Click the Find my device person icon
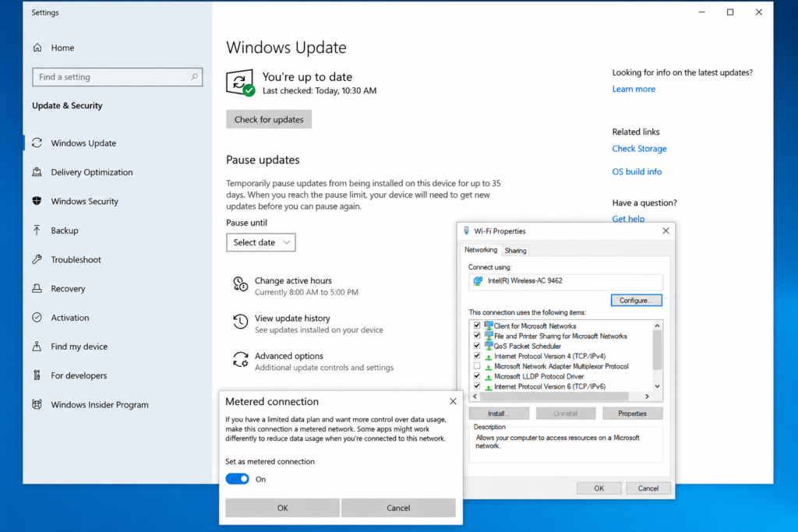The width and height of the screenshot is (798, 532). pyautogui.click(x=37, y=347)
